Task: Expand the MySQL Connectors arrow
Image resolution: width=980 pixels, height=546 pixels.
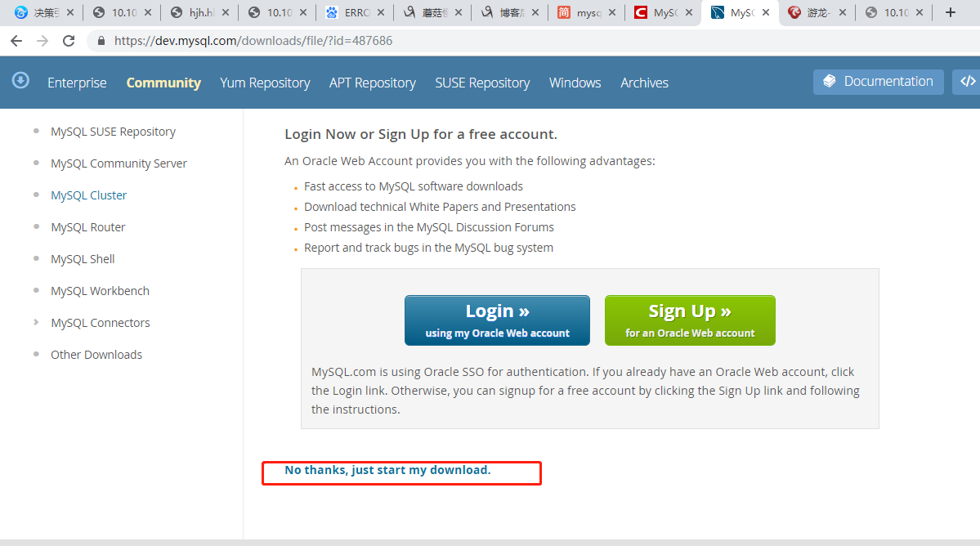Action: coord(36,322)
